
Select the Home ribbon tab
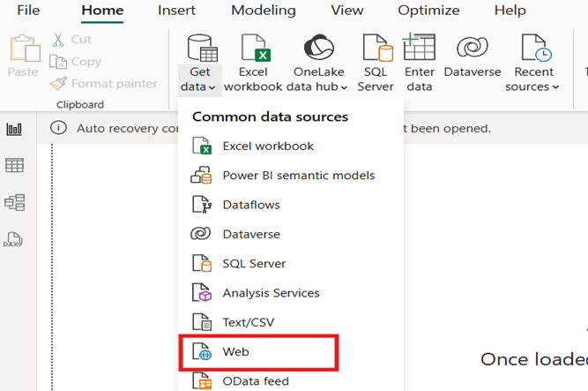102,10
